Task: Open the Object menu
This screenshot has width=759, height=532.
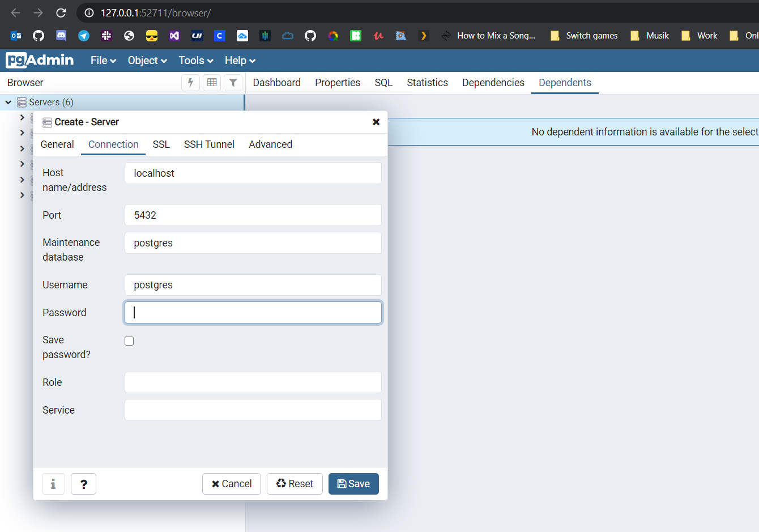Action: [147, 60]
